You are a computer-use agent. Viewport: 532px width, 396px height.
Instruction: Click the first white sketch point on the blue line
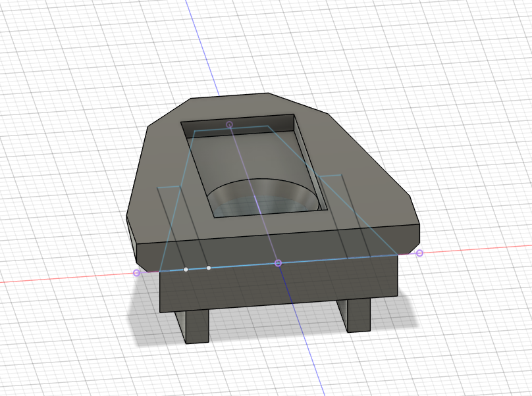[186, 270]
